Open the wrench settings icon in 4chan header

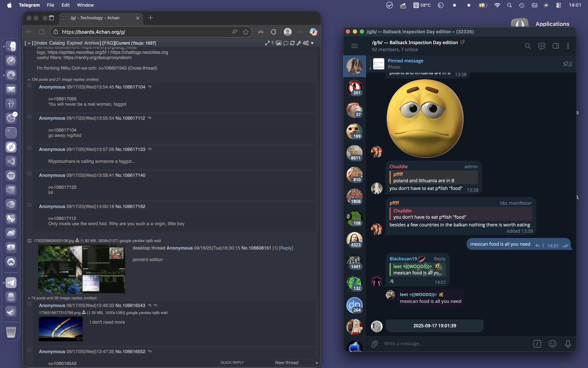pyautogui.click(x=299, y=43)
